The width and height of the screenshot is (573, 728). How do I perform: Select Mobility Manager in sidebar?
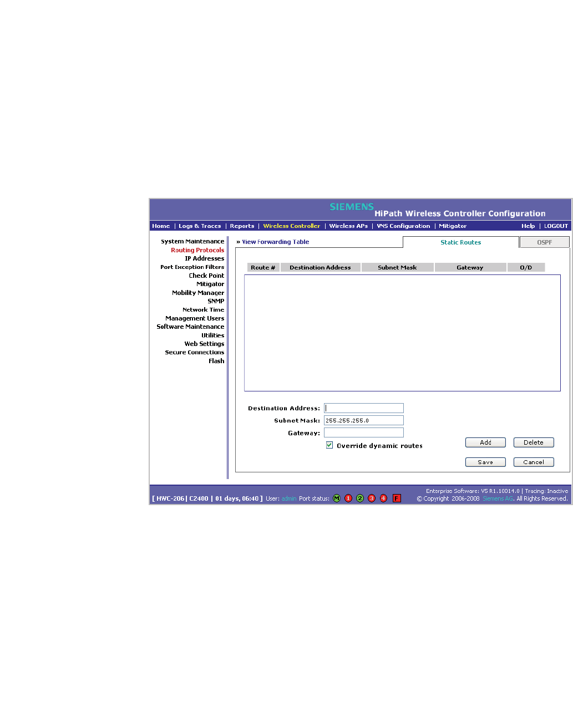(x=198, y=293)
